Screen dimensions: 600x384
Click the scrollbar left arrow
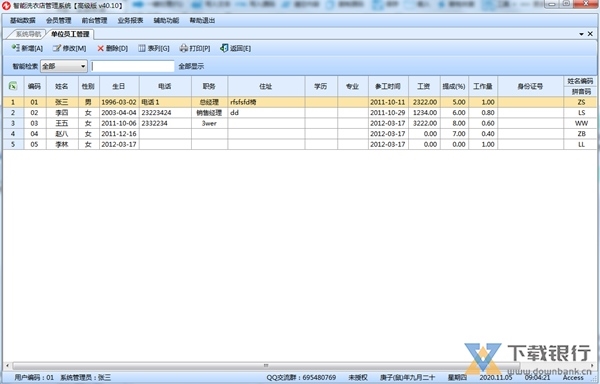tap(7, 366)
